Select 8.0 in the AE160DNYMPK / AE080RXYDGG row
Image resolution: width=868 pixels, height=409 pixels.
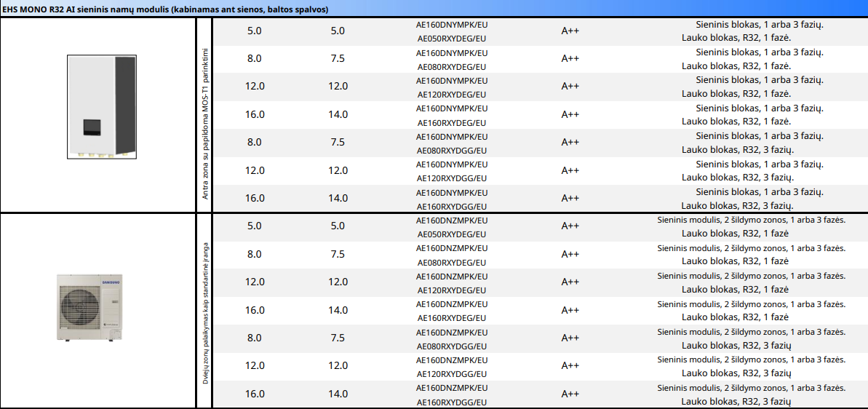(255, 142)
